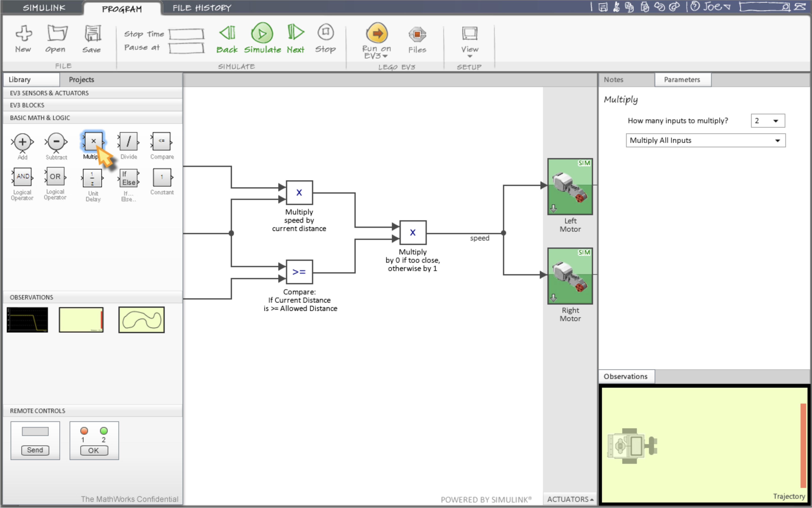This screenshot has height=508, width=812.
Task: Open the Multiply All Inputs dropdown
Action: coord(705,140)
